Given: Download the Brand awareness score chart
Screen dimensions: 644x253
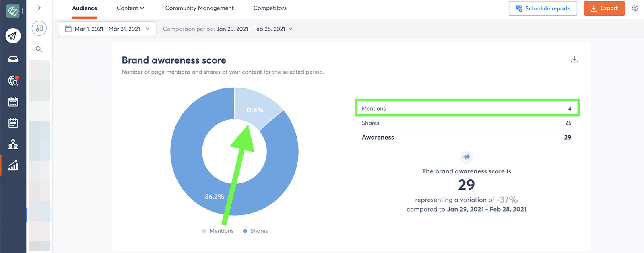Looking at the screenshot, I should pos(574,60).
